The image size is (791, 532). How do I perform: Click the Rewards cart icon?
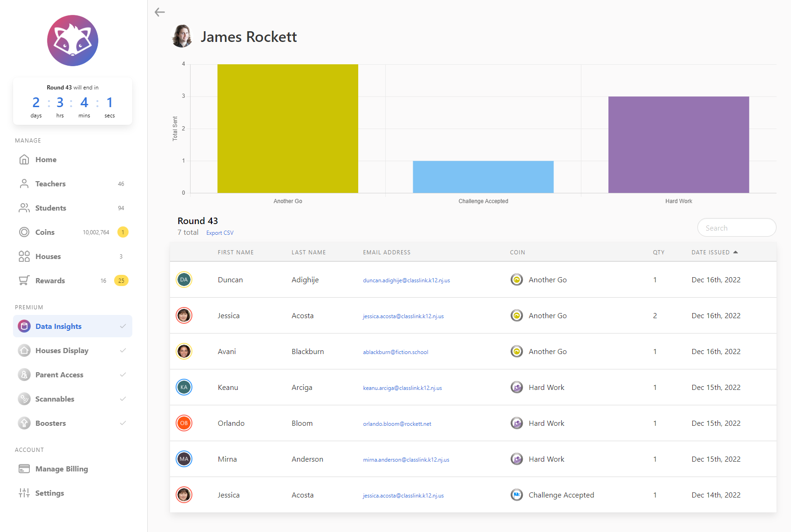coord(24,280)
